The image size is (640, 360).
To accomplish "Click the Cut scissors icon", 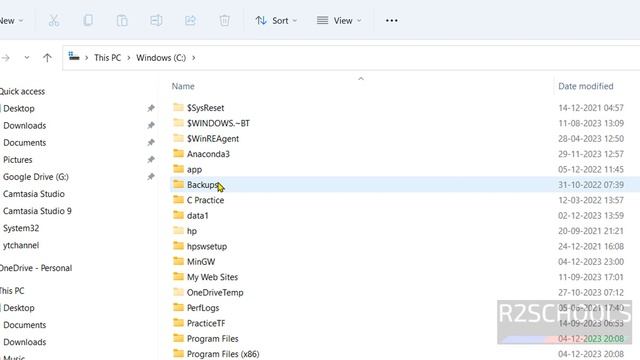I will [54, 20].
